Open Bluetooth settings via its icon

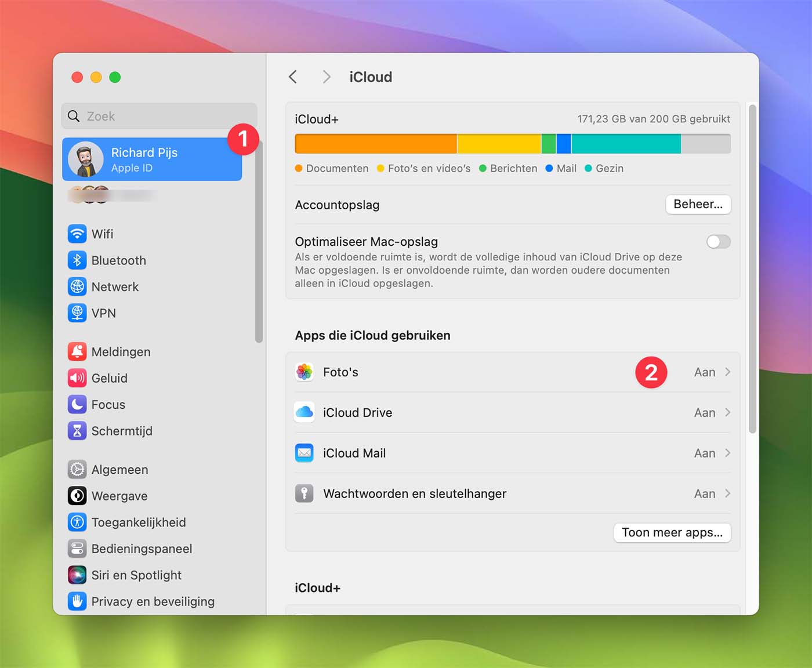[x=77, y=260]
